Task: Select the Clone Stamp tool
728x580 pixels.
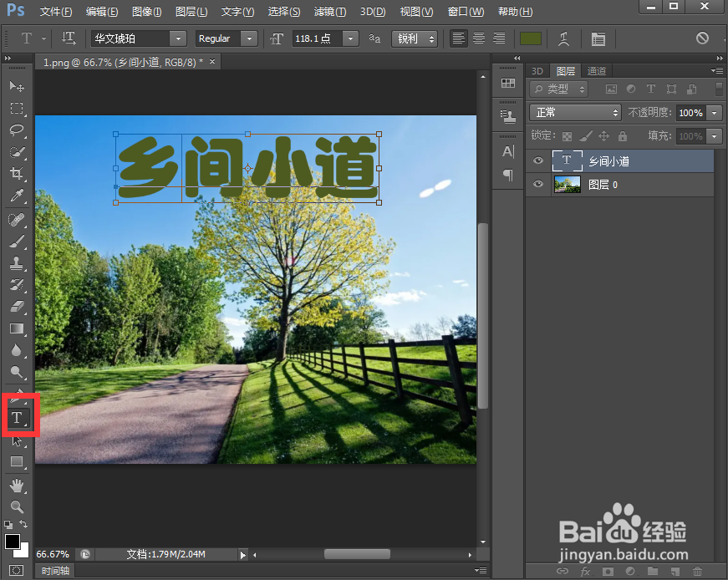Action: pyautogui.click(x=18, y=263)
